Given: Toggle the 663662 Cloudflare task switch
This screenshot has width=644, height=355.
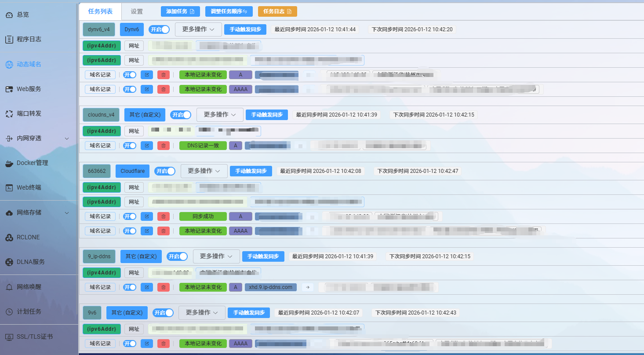Looking at the screenshot, I should [165, 171].
